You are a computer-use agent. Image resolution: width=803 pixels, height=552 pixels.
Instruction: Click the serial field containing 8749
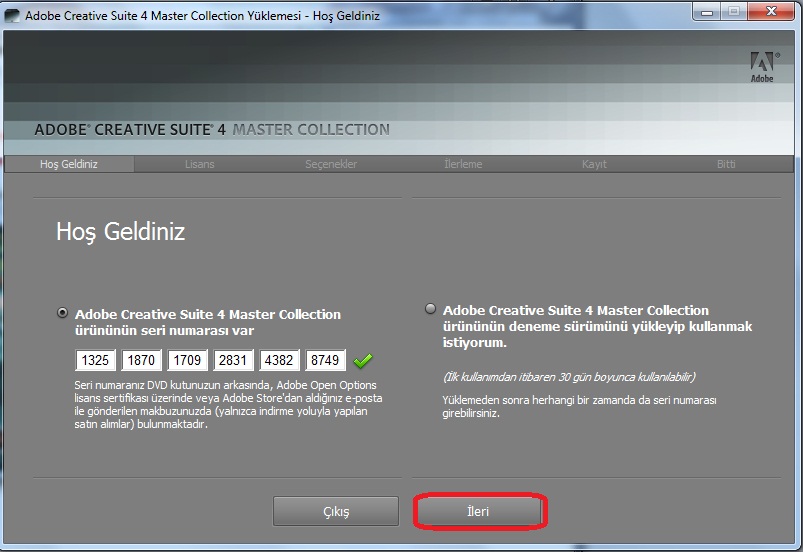tap(325, 360)
